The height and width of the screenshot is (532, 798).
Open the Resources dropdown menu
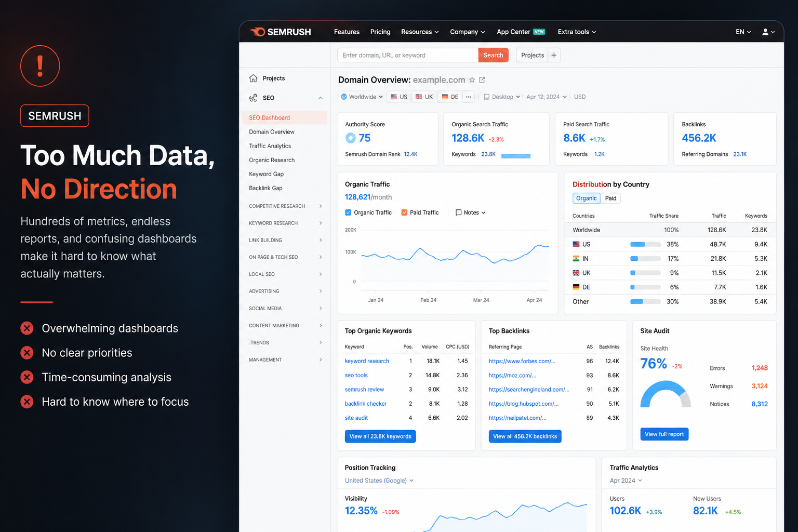point(420,32)
